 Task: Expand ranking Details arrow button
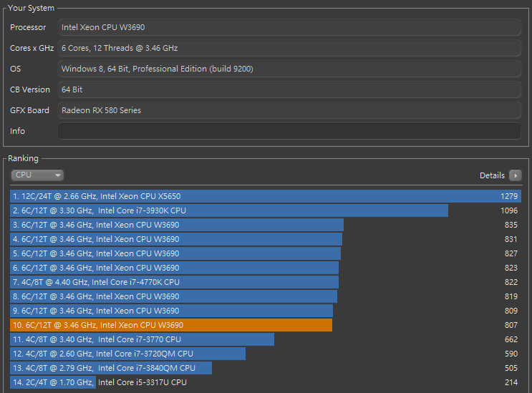(x=516, y=175)
